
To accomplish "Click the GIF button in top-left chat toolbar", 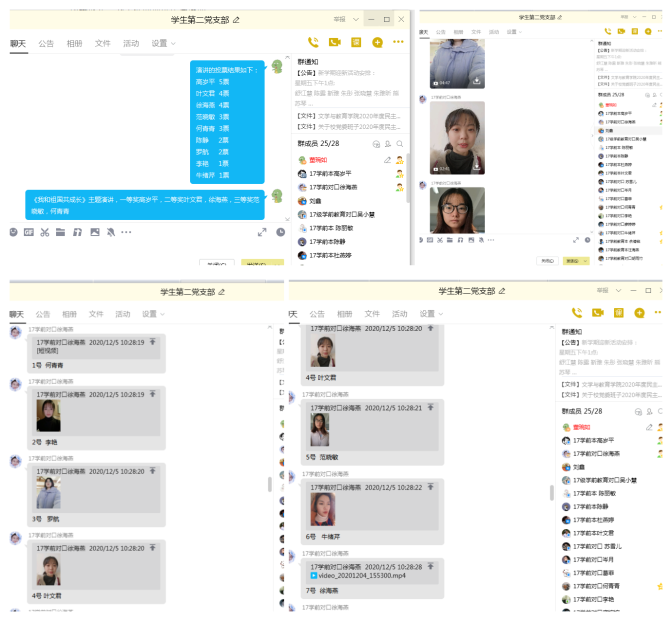I will [x=28, y=232].
